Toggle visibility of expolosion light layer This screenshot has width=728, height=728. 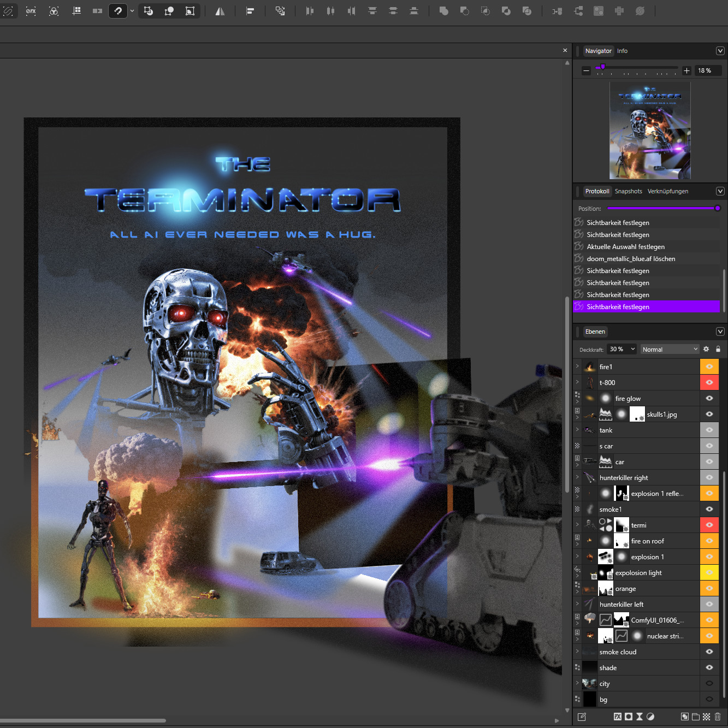(x=709, y=573)
